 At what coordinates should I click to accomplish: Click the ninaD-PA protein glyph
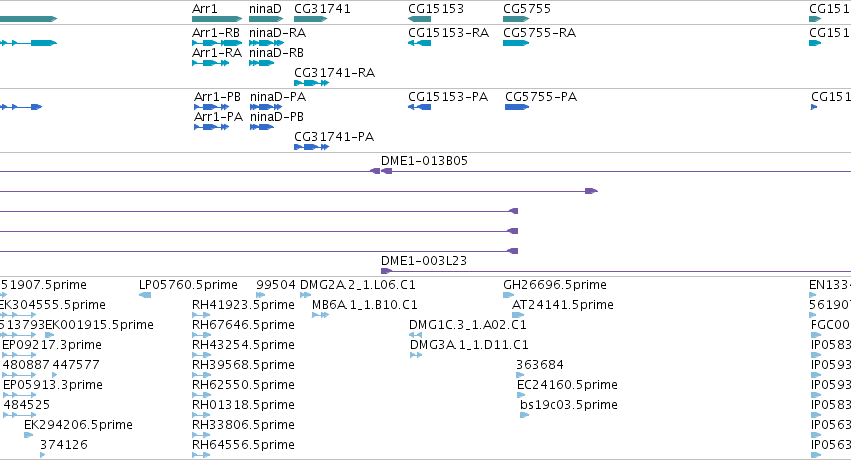266,107
